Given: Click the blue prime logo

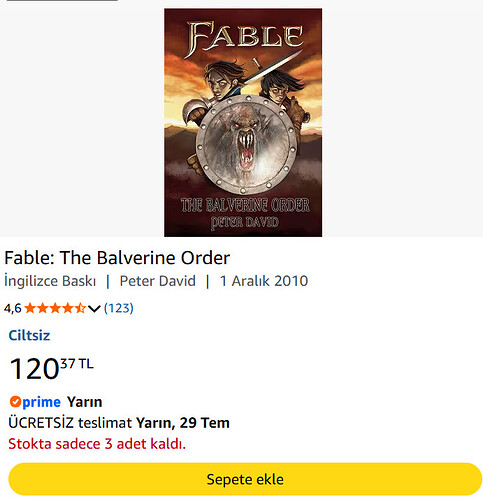Looking at the screenshot, I should point(41,403).
